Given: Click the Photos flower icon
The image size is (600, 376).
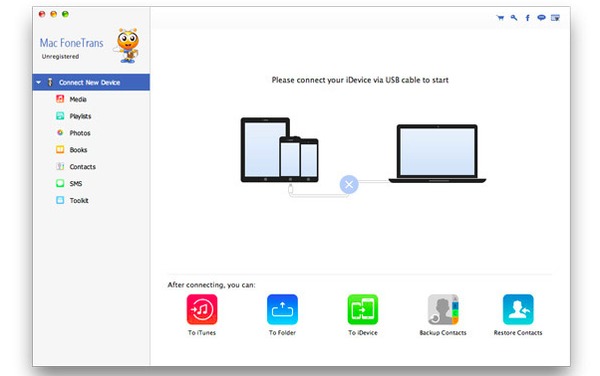Looking at the screenshot, I should click(60, 133).
